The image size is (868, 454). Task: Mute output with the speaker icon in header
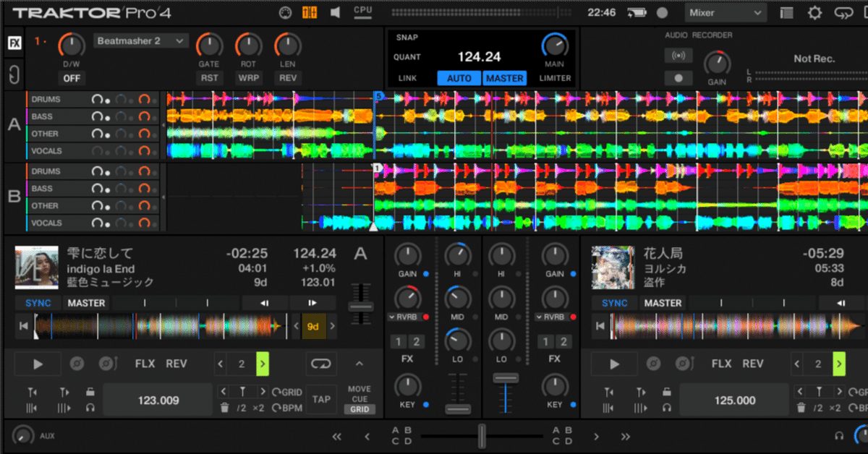pyautogui.click(x=334, y=12)
